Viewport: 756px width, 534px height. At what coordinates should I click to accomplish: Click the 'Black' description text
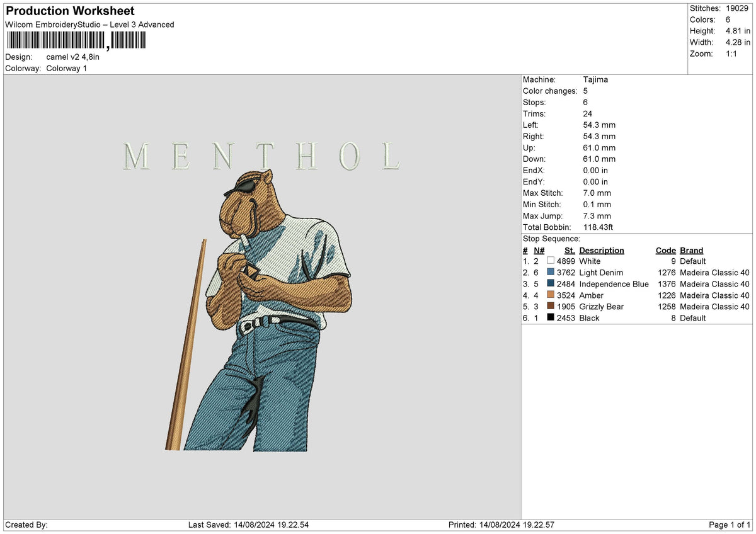589,317
